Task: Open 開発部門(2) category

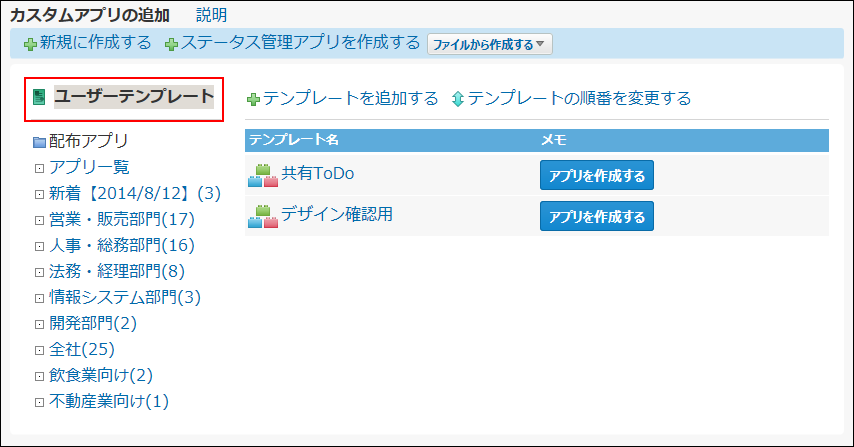Action: (x=93, y=323)
